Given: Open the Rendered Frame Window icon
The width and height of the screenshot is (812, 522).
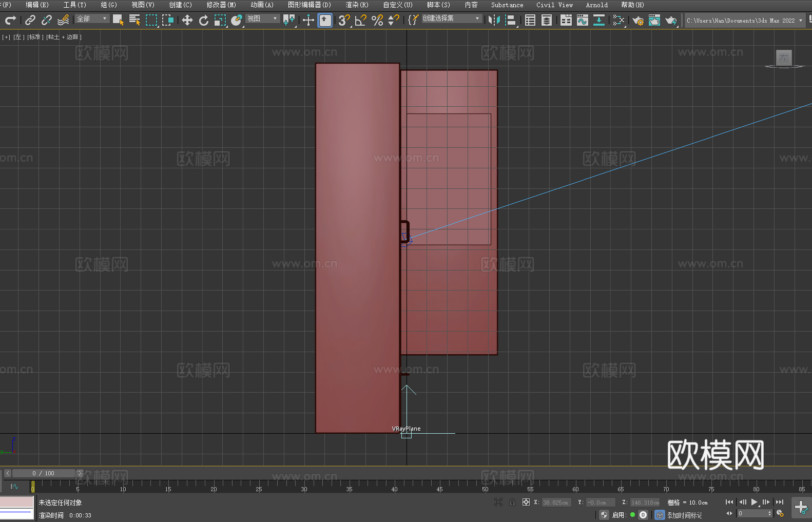Looking at the screenshot, I should pos(654,20).
